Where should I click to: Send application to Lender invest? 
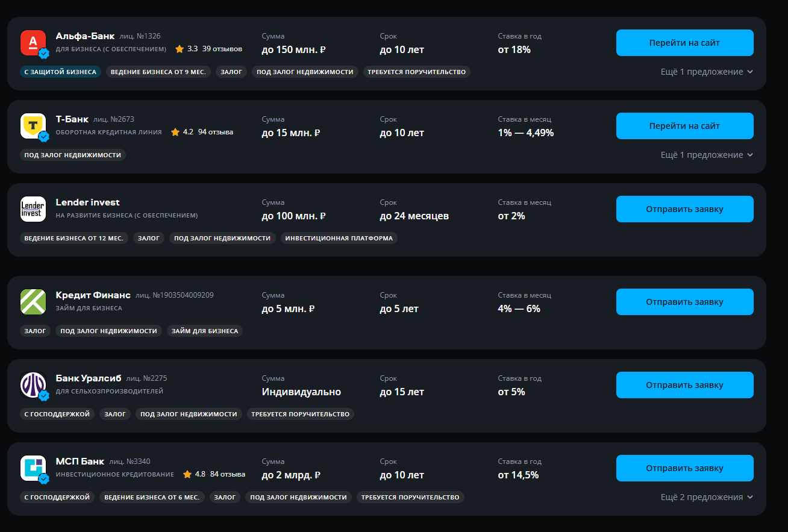tap(684, 209)
